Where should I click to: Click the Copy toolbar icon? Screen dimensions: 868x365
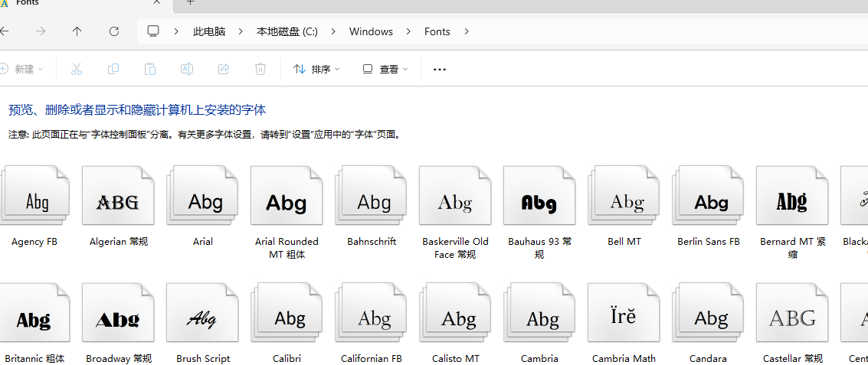(x=113, y=69)
